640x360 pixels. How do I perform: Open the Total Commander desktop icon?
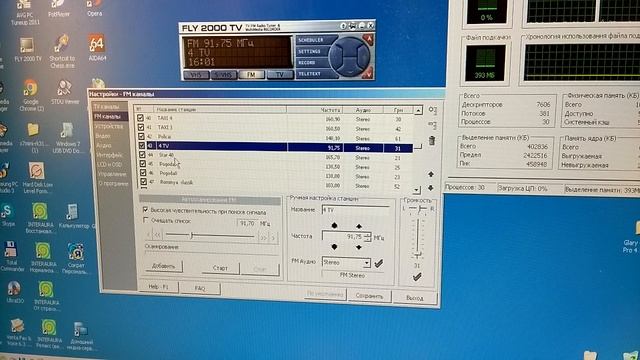pyautogui.click(x=11, y=256)
